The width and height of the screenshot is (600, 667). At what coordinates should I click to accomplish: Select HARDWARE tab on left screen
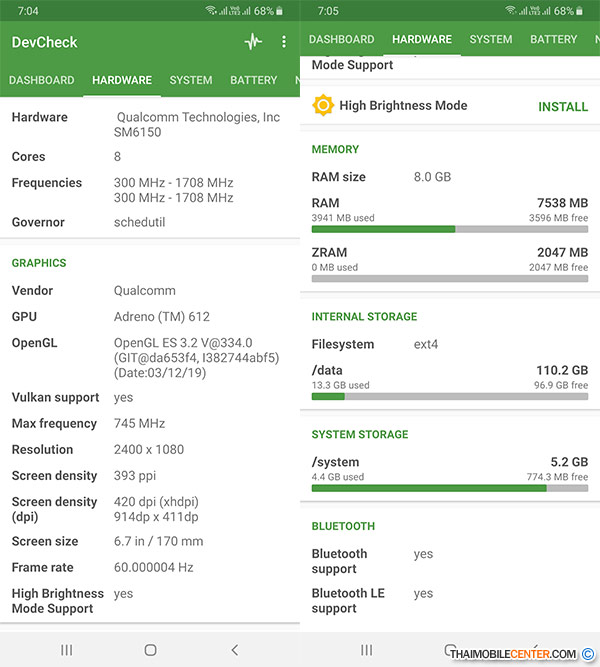[122, 80]
